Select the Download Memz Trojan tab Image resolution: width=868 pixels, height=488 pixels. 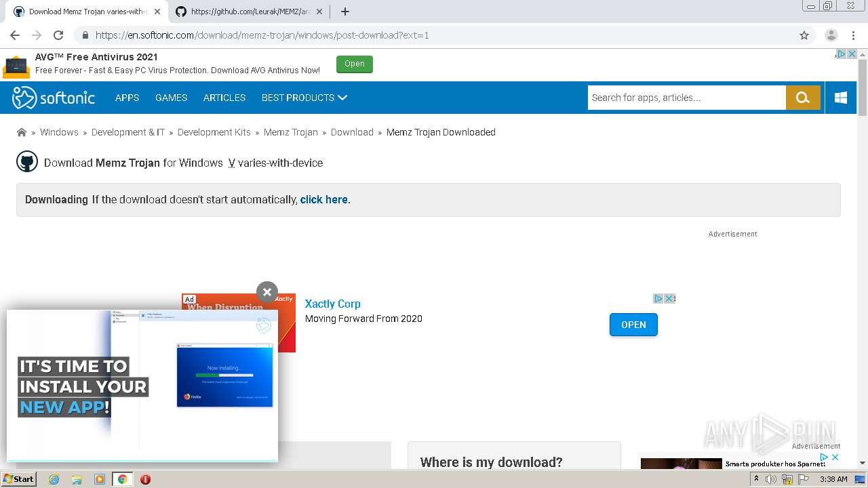pyautogui.click(x=87, y=12)
